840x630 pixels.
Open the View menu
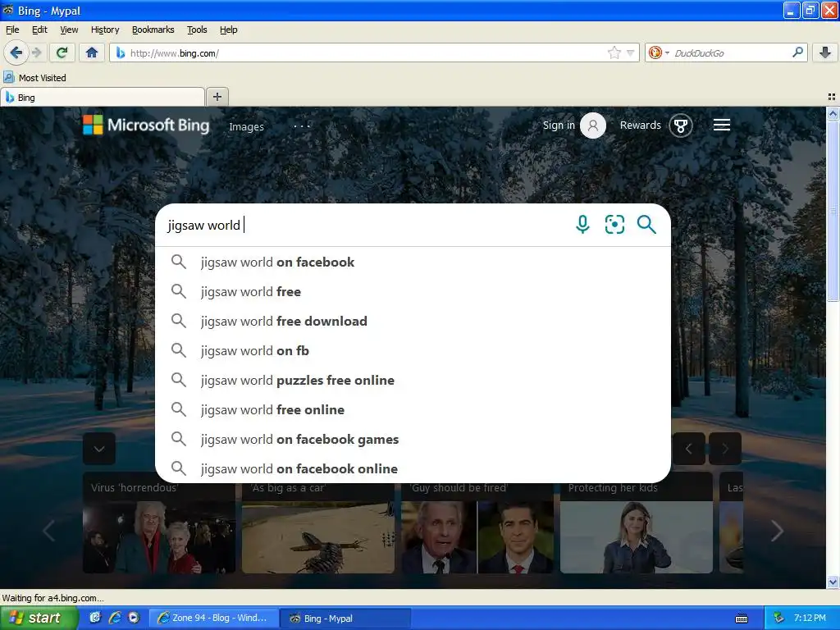[69, 30]
